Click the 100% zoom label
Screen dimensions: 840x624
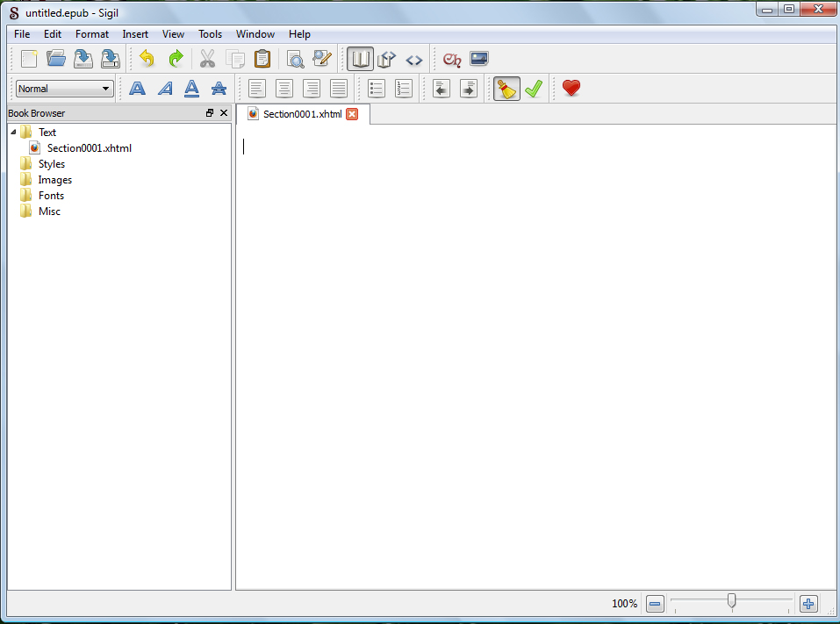625,604
